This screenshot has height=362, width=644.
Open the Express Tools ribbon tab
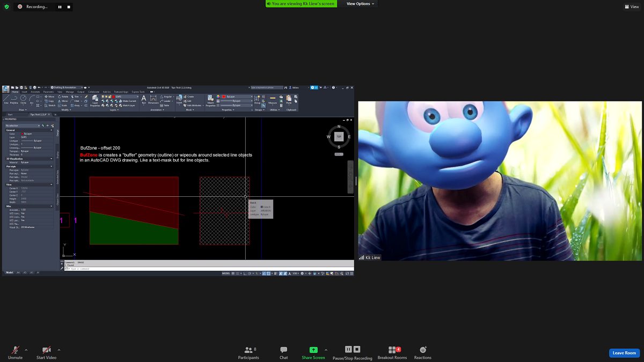point(138,92)
